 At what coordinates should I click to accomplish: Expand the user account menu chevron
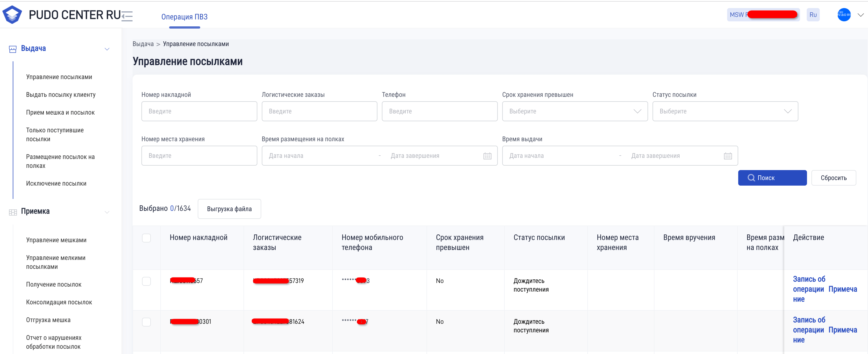click(861, 15)
